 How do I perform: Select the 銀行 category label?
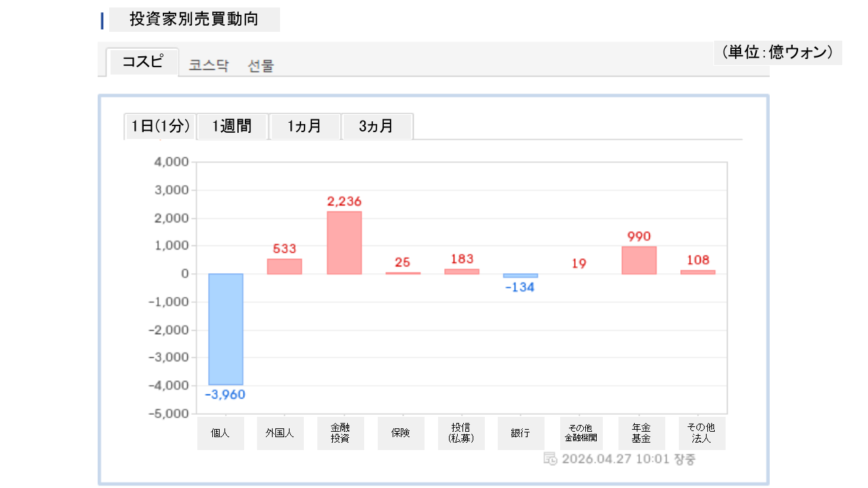coord(520,433)
